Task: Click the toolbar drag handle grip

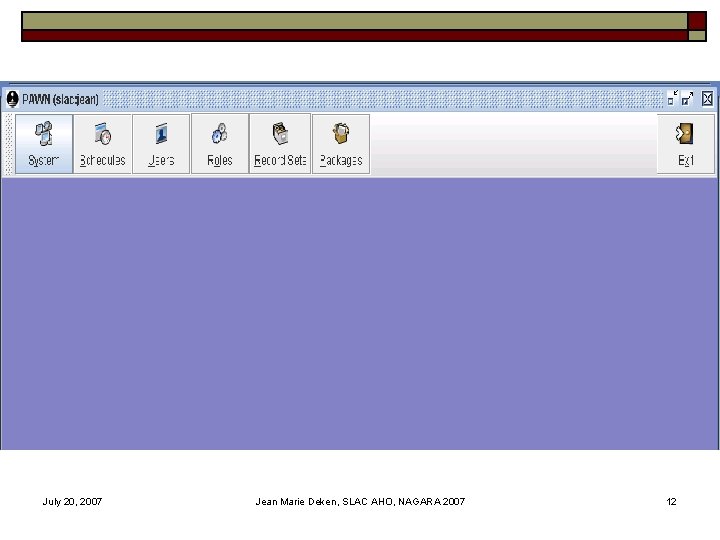Action: tap(8, 144)
